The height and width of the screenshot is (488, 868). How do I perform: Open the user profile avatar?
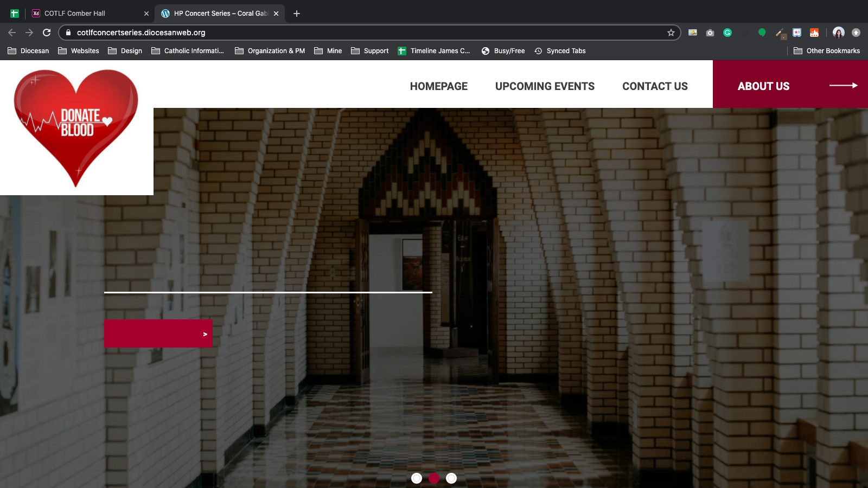pos(838,33)
